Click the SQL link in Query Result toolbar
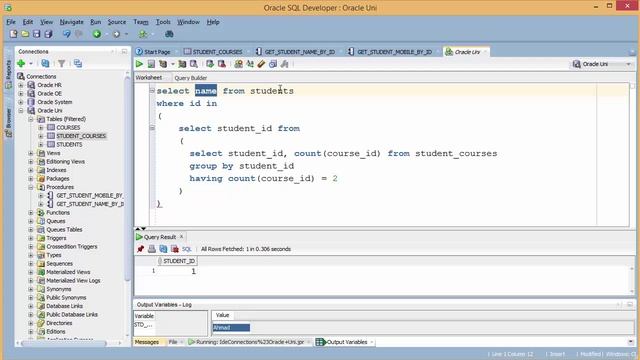640x360 pixels. [x=187, y=249]
